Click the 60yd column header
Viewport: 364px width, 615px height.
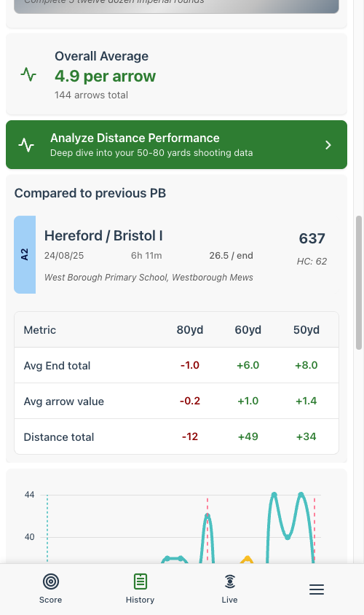[248, 330]
